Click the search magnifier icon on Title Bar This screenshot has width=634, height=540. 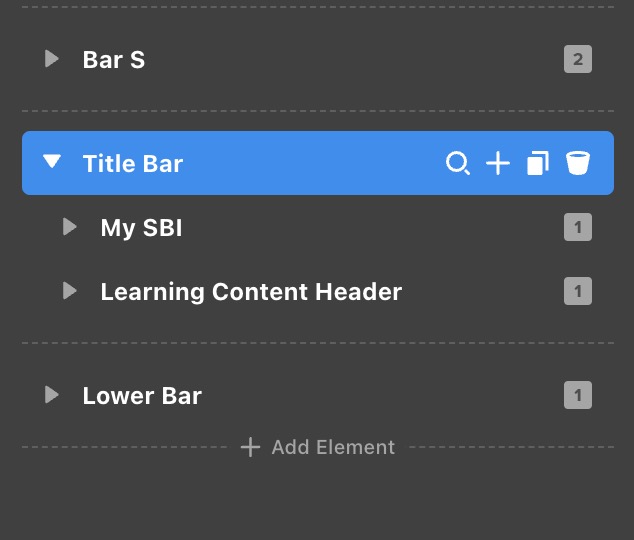(458, 163)
